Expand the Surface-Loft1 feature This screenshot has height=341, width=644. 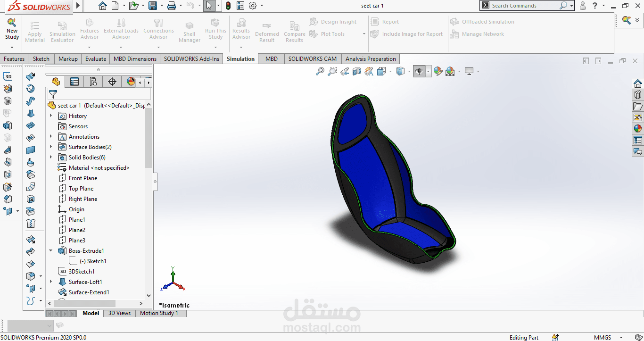(51, 282)
